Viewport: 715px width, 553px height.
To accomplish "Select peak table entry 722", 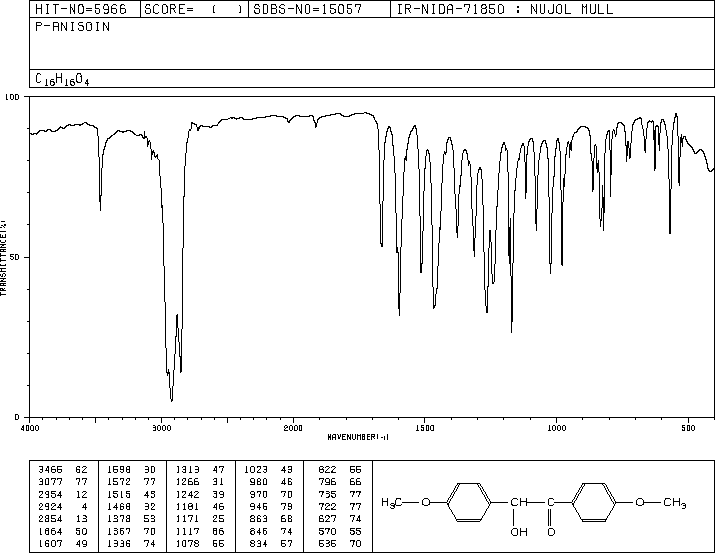I will coord(327,506).
